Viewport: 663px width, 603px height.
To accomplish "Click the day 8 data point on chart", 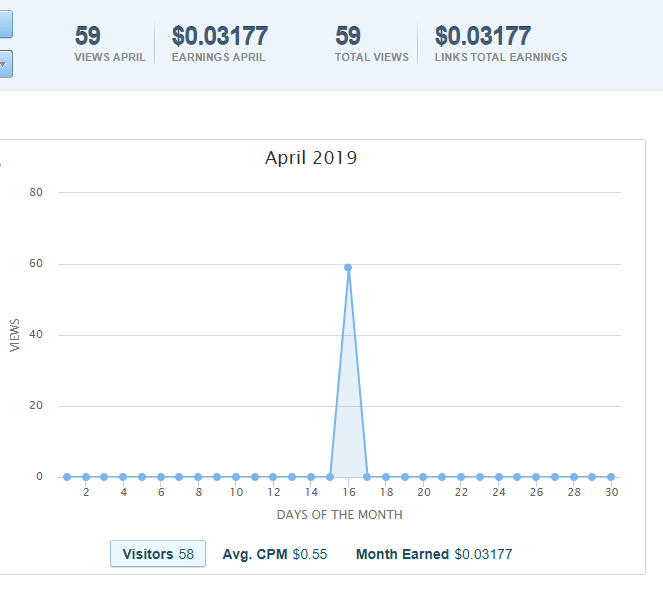I will 198,477.
